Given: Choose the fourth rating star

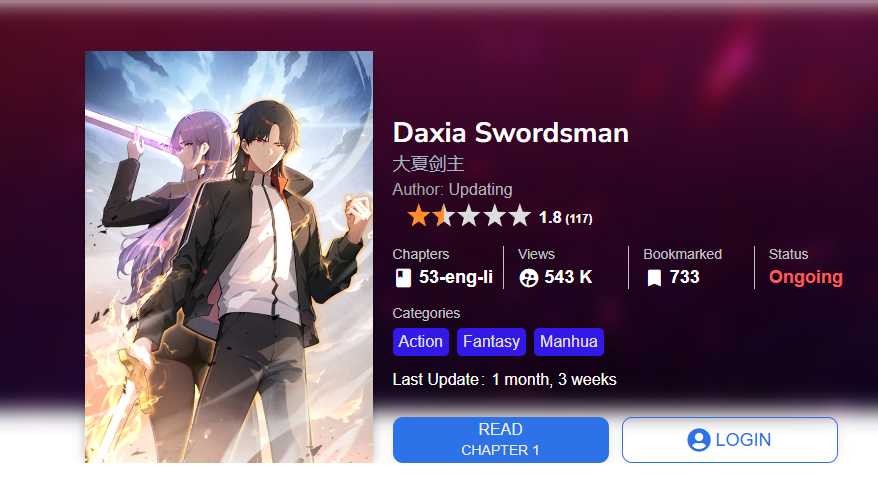Looking at the screenshot, I should point(495,216).
